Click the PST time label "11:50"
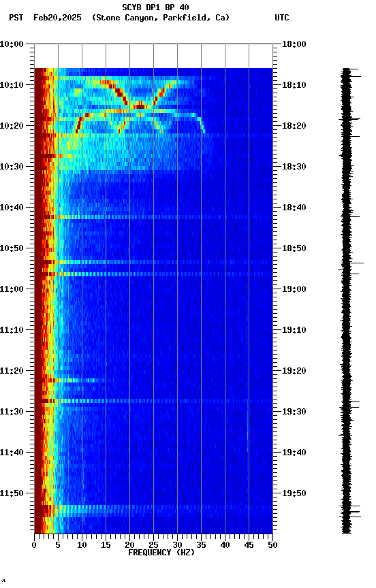The width and height of the screenshot is (376, 588). (12, 494)
